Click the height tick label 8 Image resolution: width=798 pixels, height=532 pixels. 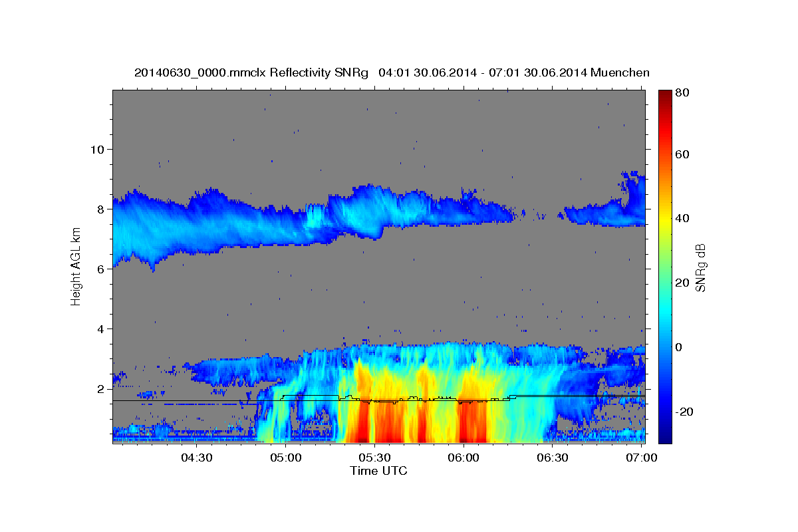(x=102, y=209)
